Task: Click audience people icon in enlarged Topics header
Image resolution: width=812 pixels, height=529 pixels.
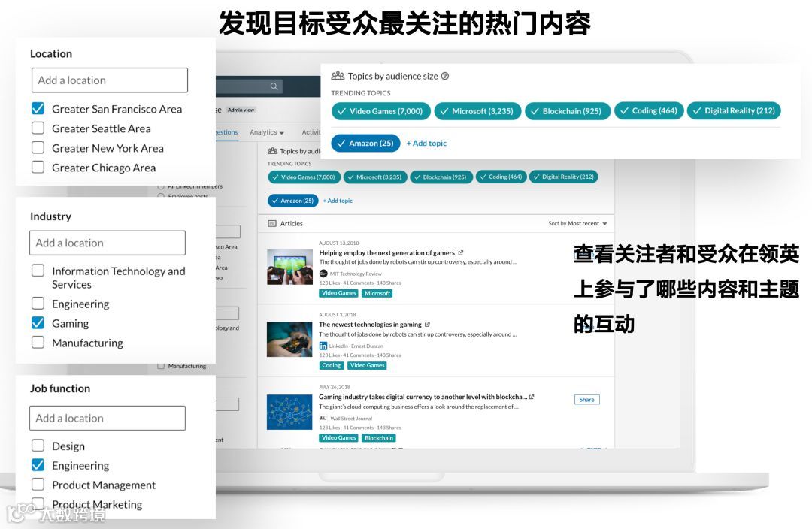Action: [x=338, y=76]
